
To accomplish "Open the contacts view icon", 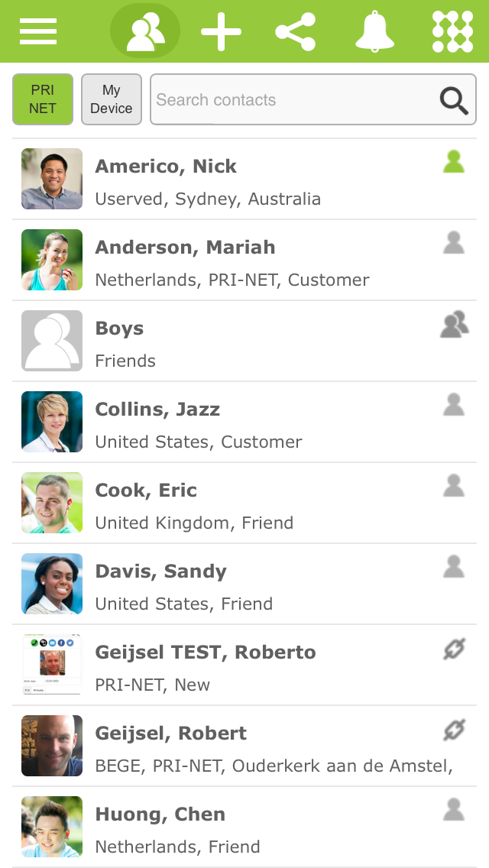I will click(x=145, y=31).
